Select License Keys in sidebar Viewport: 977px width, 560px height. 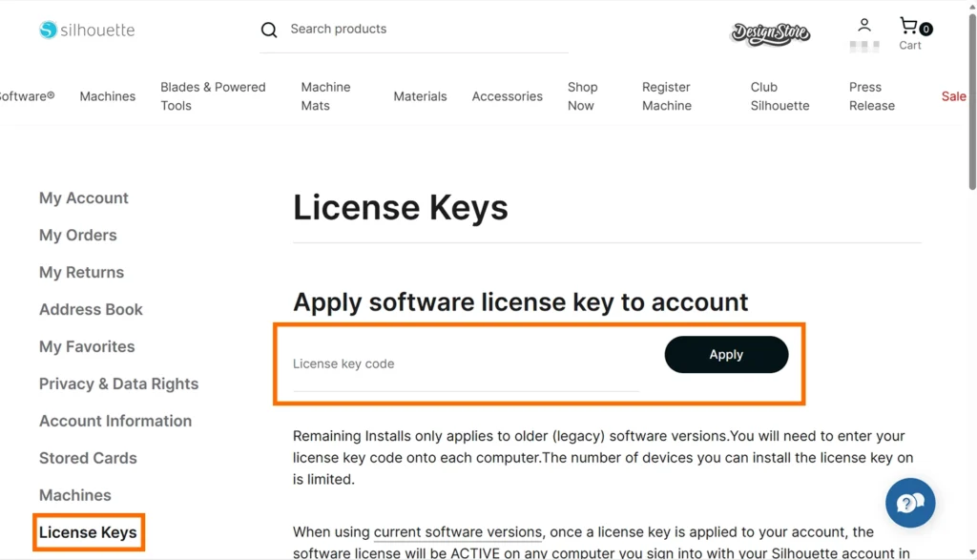pyautogui.click(x=88, y=533)
